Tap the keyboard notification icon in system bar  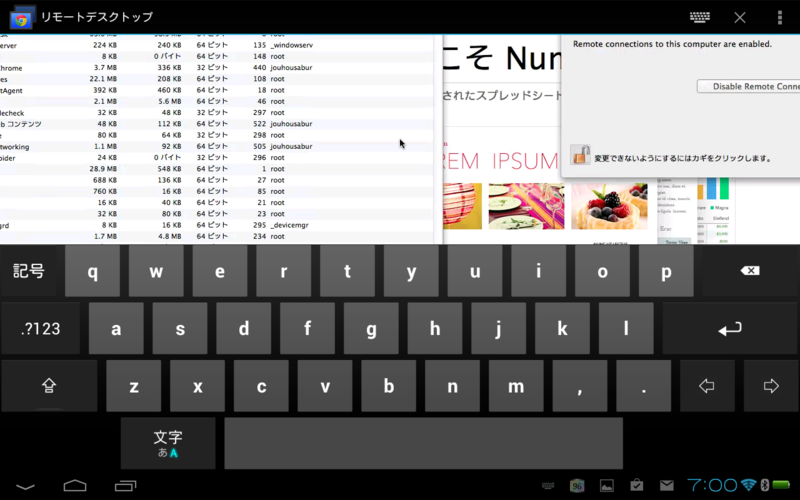click(547, 486)
